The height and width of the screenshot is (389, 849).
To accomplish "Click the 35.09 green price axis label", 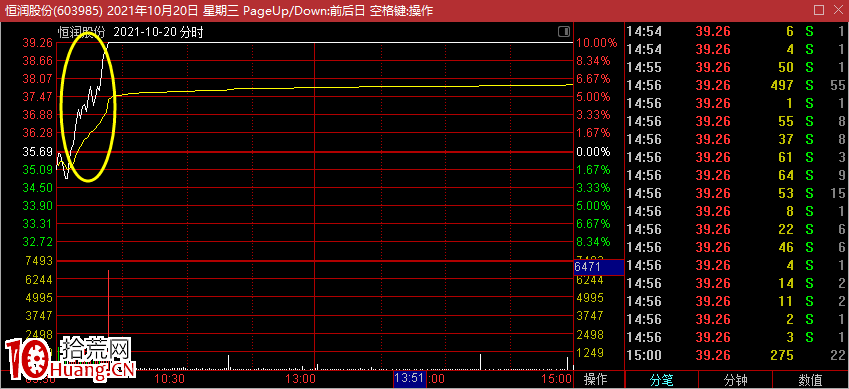I will (x=37, y=170).
